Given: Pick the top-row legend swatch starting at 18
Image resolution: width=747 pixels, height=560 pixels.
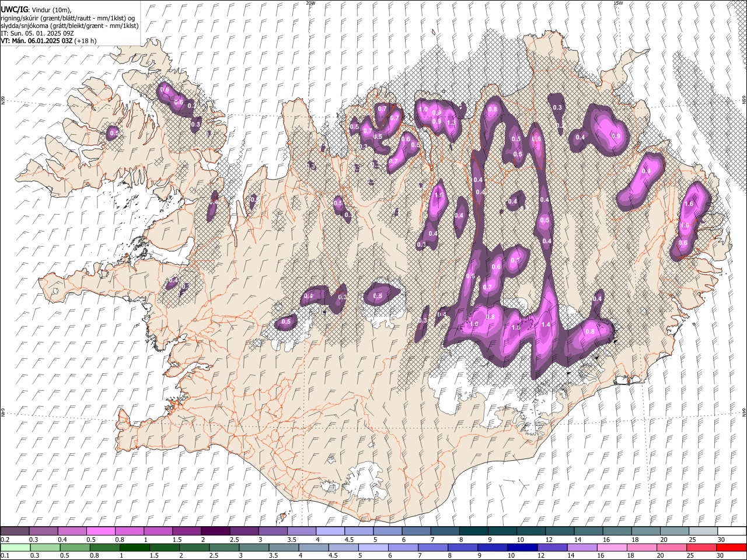Looking at the screenshot, I should 645,531.
